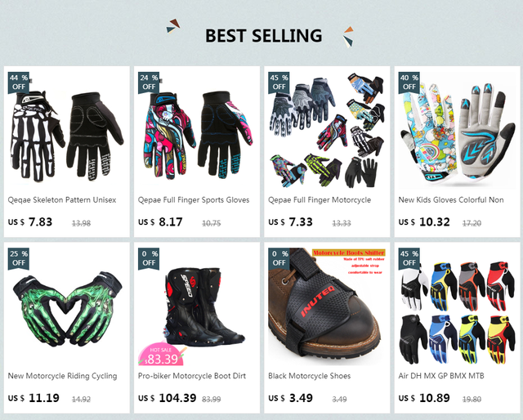Click the 40% OFF badge on kids gloves
Screen dimensions: 523x420
[x=409, y=83]
